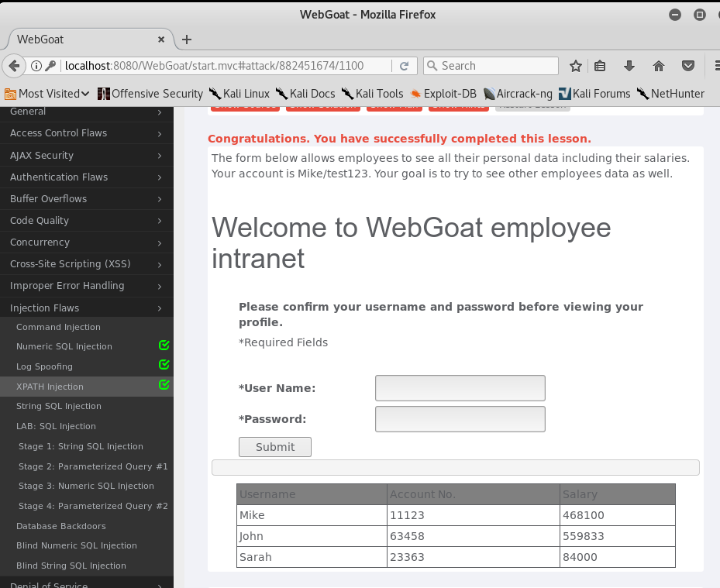
Task: Open the Kali Linux bookmark
Action: pos(239,94)
